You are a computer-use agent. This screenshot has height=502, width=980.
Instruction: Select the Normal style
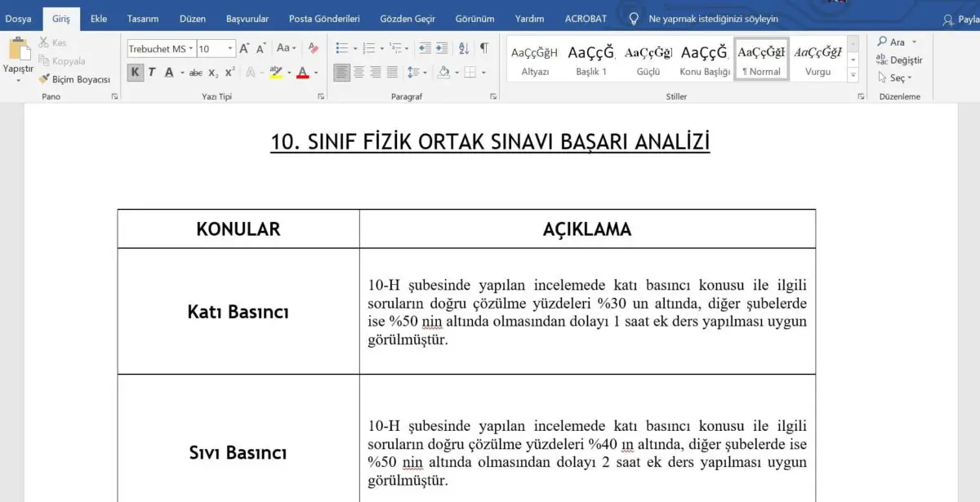tap(761, 59)
